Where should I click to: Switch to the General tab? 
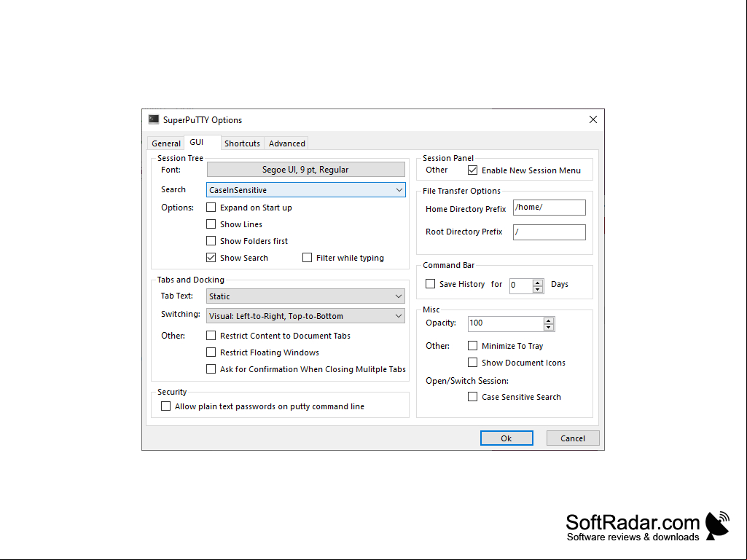(x=165, y=143)
